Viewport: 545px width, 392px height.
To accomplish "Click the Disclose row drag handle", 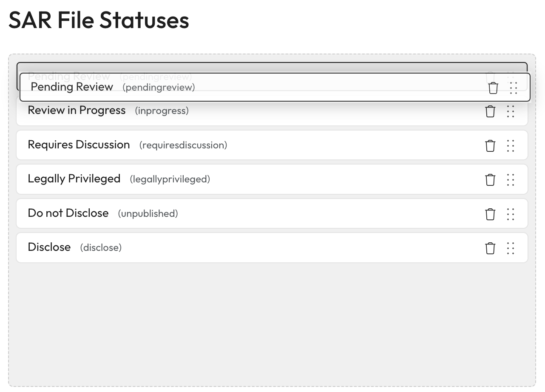I will tap(511, 248).
